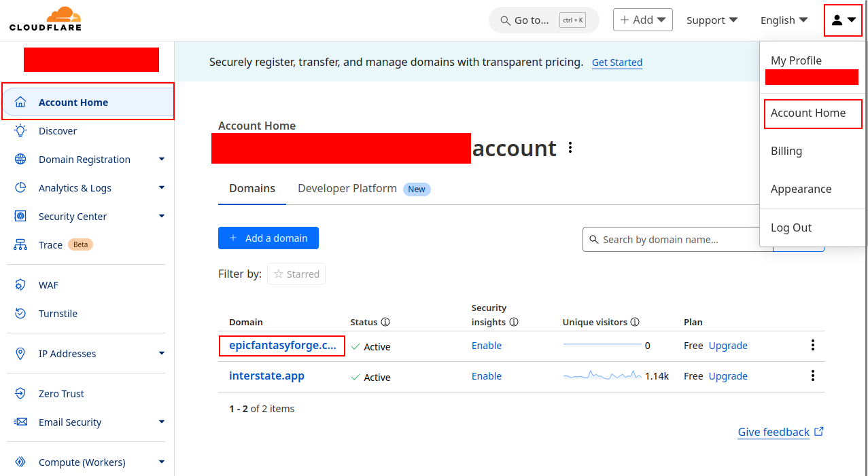This screenshot has width=868, height=476.
Task: Click the Add a domain button
Action: point(268,238)
